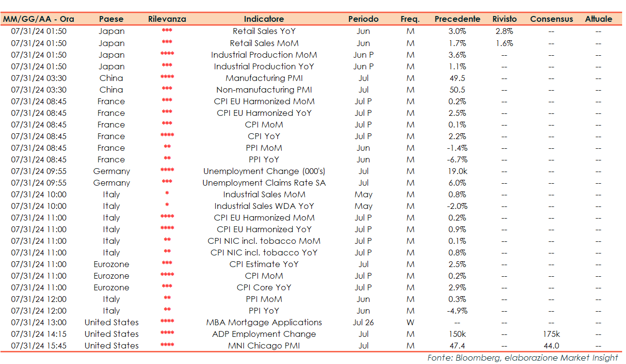Select the 2.8% revised value
Screen dimensions: 626x364
point(504,31)
